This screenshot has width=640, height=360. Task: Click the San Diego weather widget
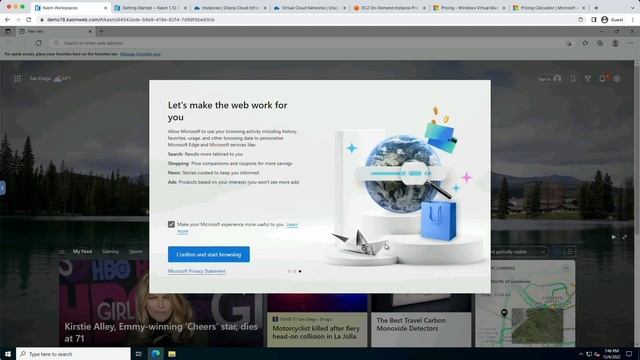pos(50,78)
